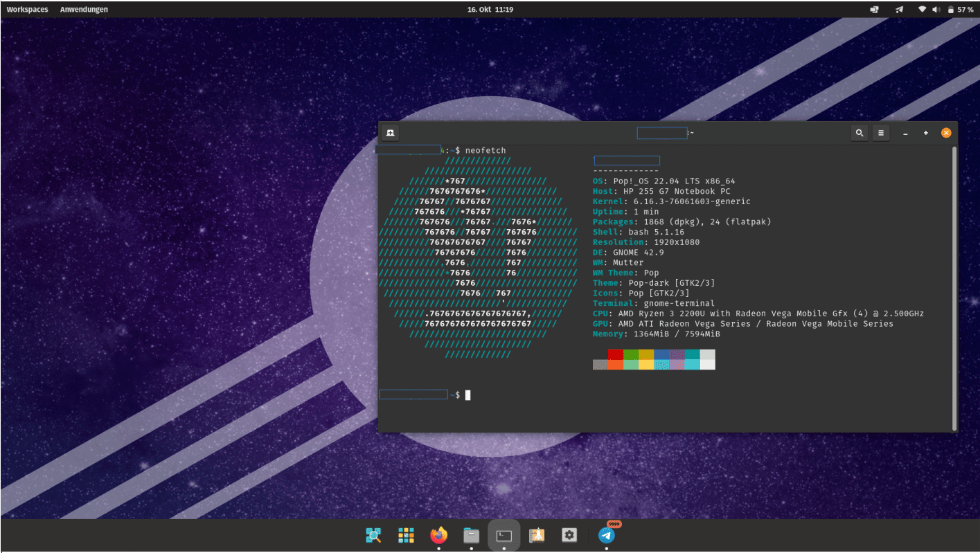
Task: Click the window tiling tray icon
Action: pyautogui.click(x=875, y=10)
